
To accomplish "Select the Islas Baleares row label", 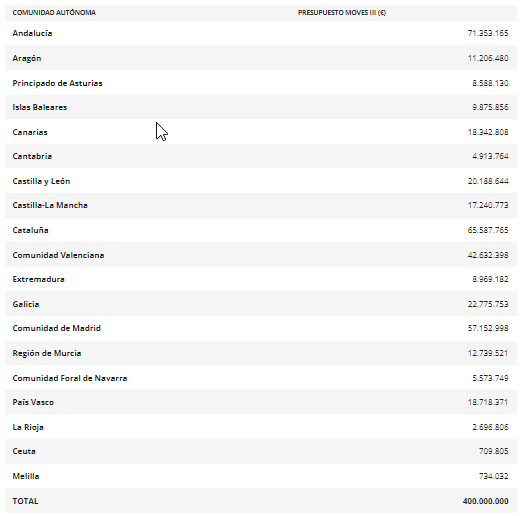I will (x=40, y=107).
